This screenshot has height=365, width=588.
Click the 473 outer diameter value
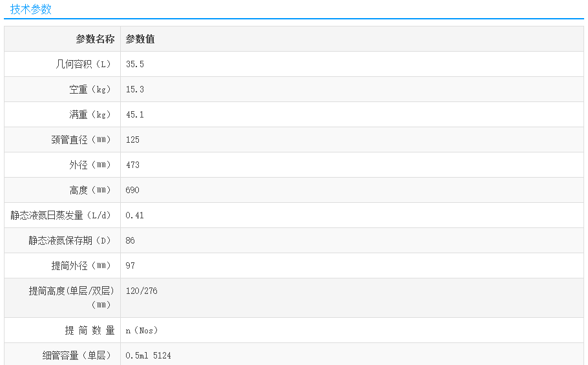click(132, 165)
